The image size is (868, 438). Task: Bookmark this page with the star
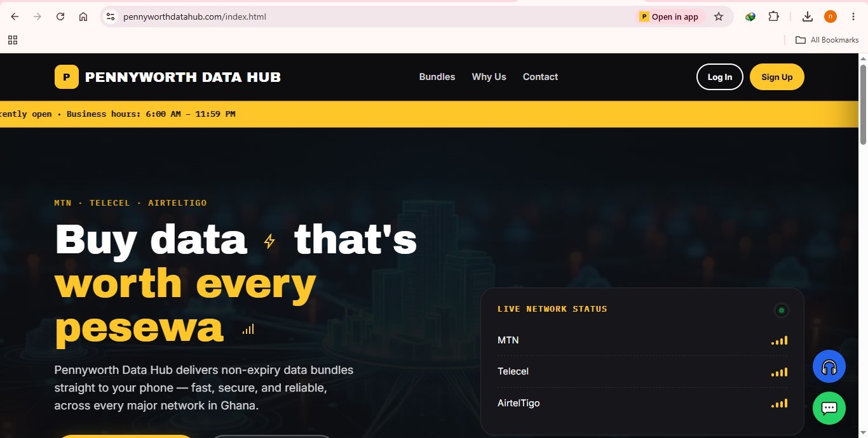click(x=719, y=17)
